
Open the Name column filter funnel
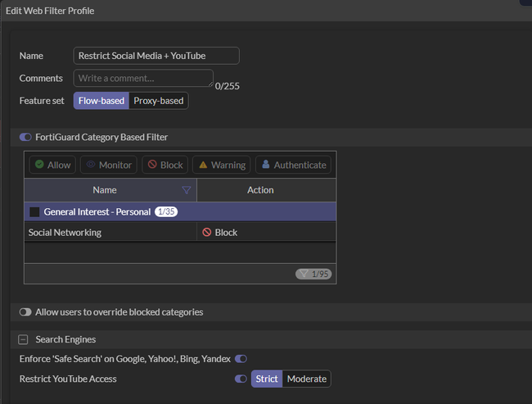click(x=187, y=190)
